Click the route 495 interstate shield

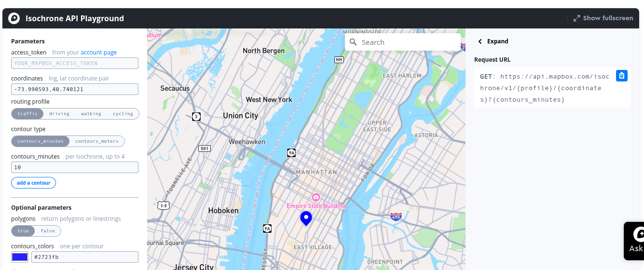point(396,216)
